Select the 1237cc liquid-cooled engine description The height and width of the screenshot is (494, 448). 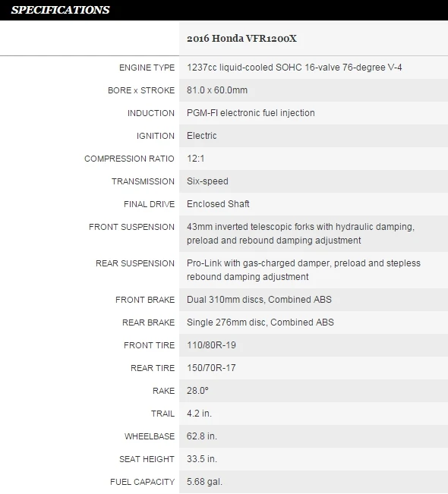(294, 68)
